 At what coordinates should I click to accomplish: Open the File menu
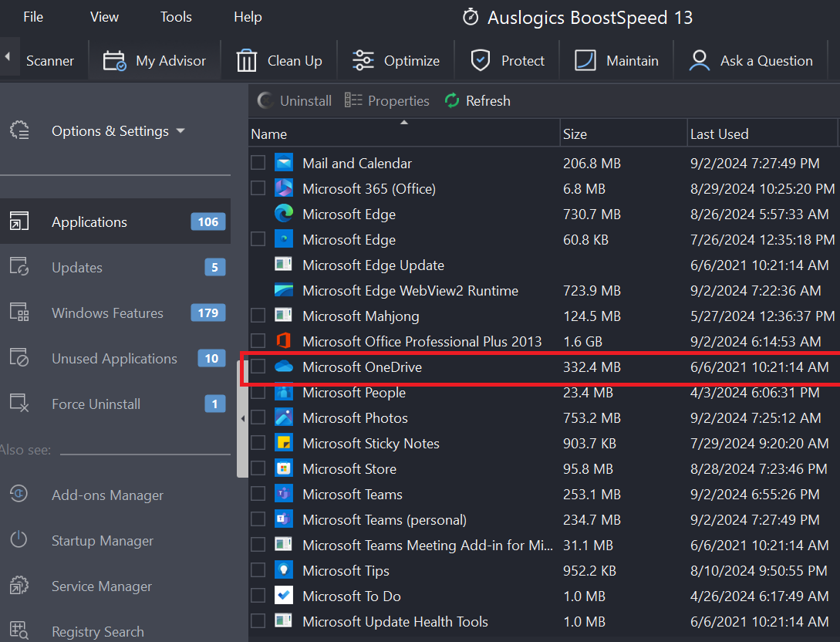pyautogui.click(x=33, y=17)
